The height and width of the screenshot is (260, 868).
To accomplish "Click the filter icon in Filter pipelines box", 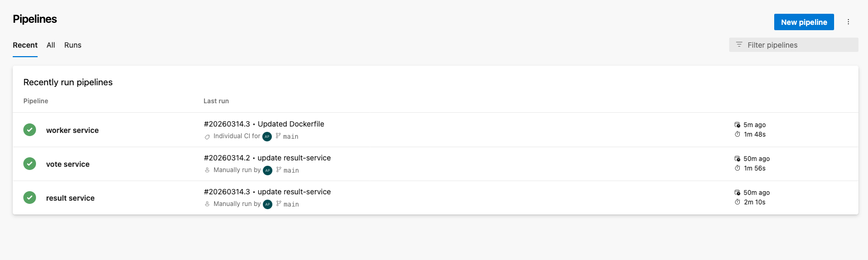I will point(739,45).
